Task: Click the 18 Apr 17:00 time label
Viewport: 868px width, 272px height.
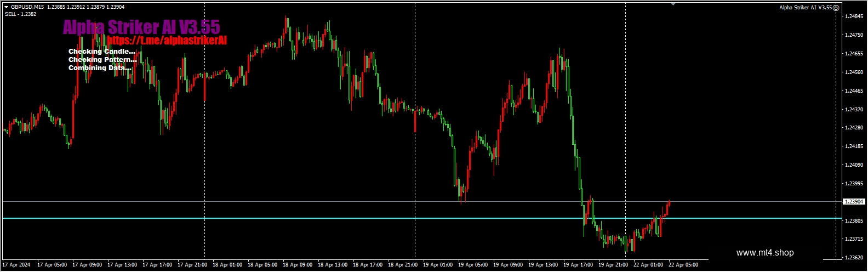Action: tap(368, 265)
